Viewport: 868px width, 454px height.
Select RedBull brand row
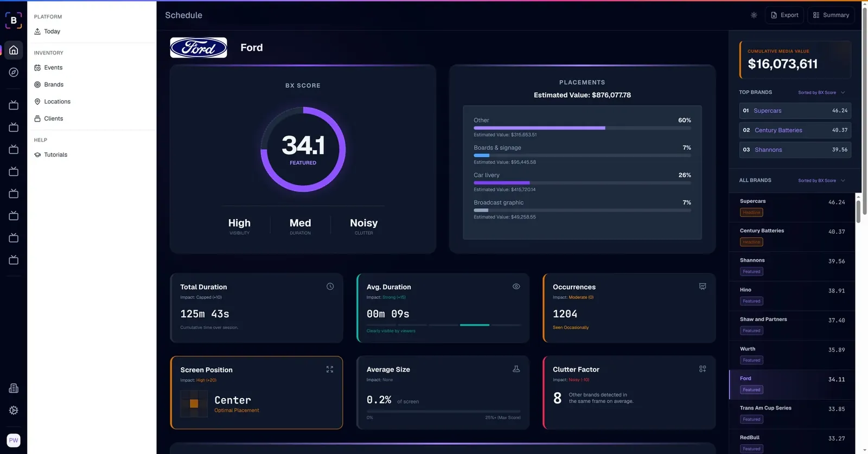pos(792,442)
